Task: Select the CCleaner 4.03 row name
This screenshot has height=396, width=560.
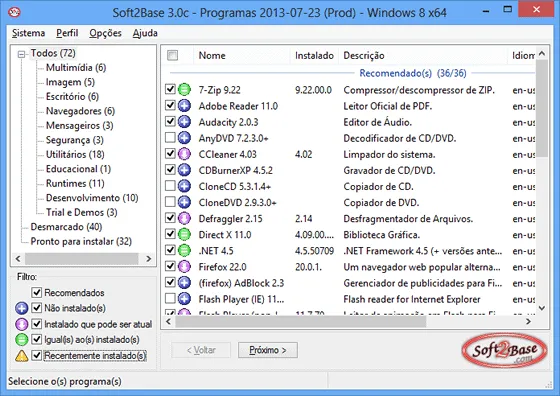Action: 228,154
